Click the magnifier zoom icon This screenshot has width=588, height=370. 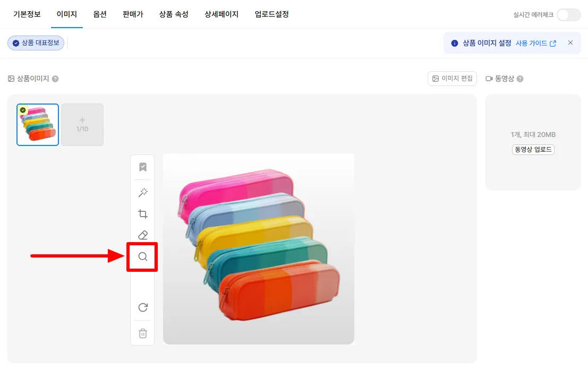tap(143, 257)
